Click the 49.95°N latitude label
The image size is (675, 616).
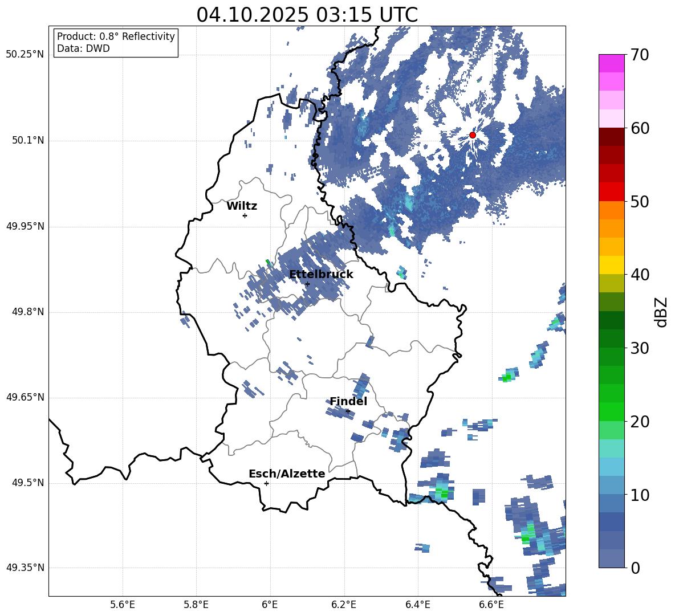(25, 227)
